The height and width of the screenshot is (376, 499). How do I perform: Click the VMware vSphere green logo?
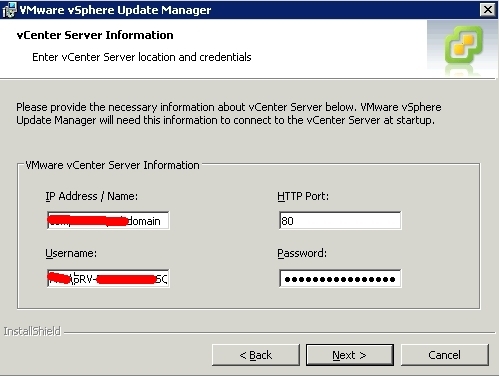click(463, 45)
